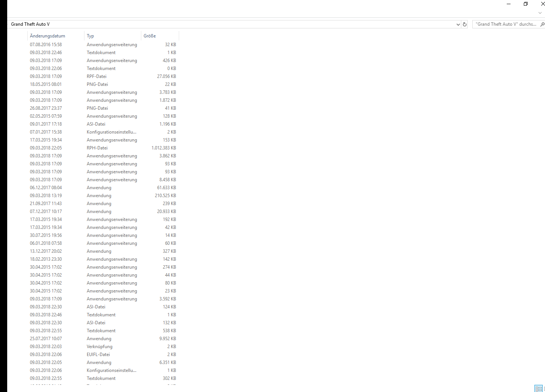The image size is (545, 392).
Task: Click the date 30.07.2015 19:56
Action: pyautogui.click(x=46, y=235)
